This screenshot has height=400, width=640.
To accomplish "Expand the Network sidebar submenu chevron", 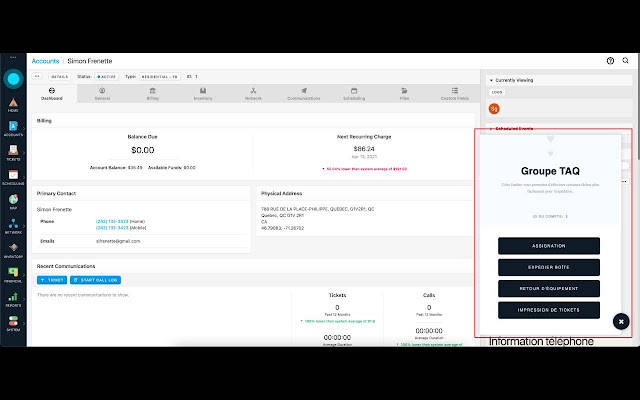I will coord(24,227).
